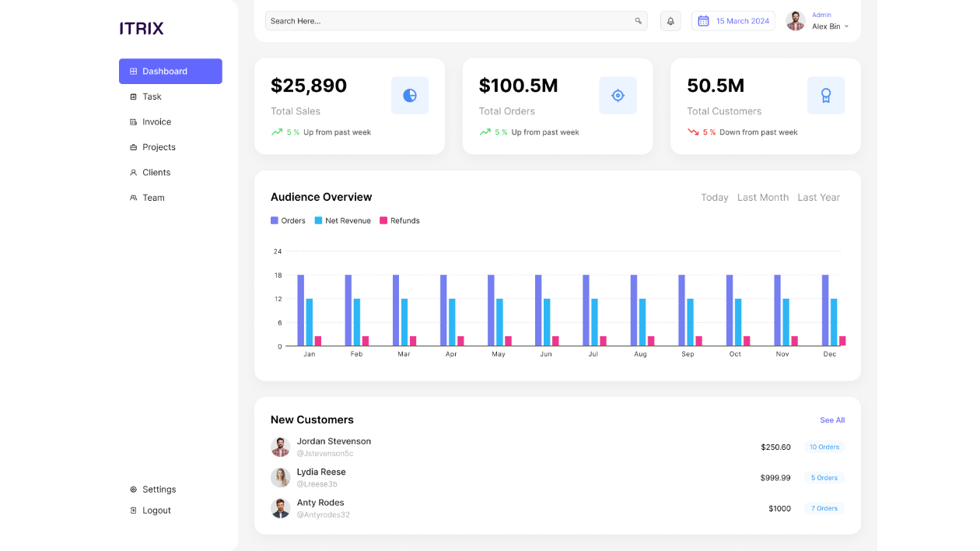980x551 pixels.
Task: Open the 15 March 2024 date picker
Action: coord(733,21)
